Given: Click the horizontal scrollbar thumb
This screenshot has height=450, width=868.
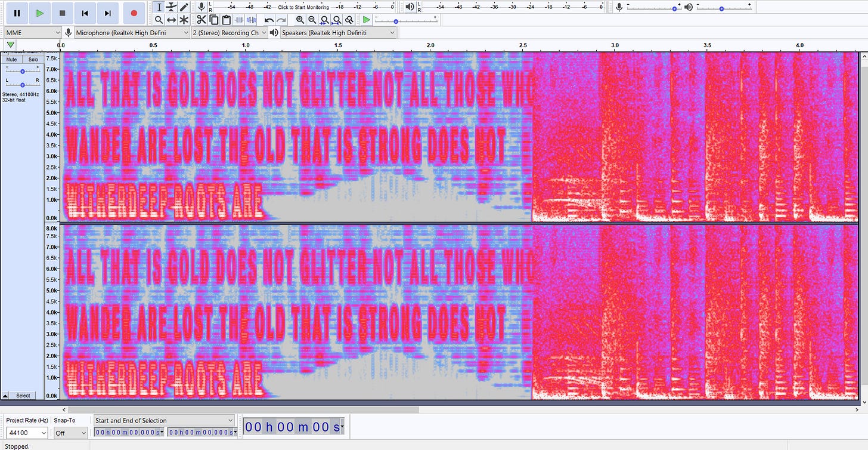Looking at the screenshot, I should (x=243, y=409).
